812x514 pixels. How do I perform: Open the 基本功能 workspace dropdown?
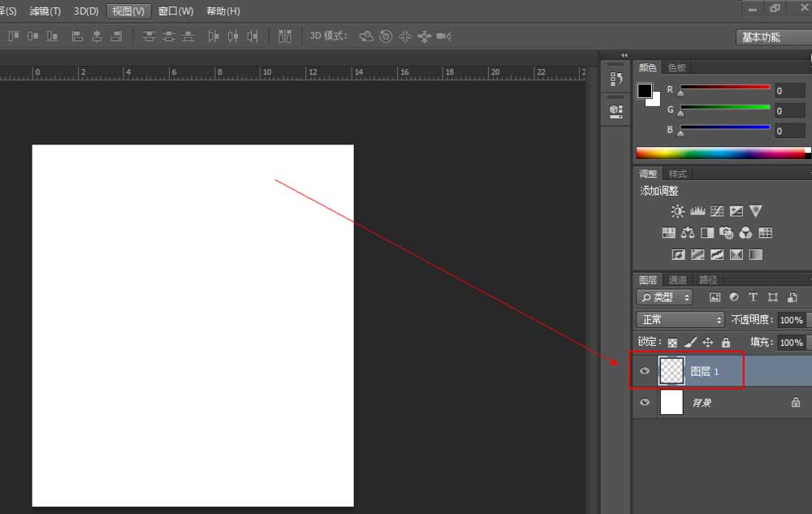[773, 37]
